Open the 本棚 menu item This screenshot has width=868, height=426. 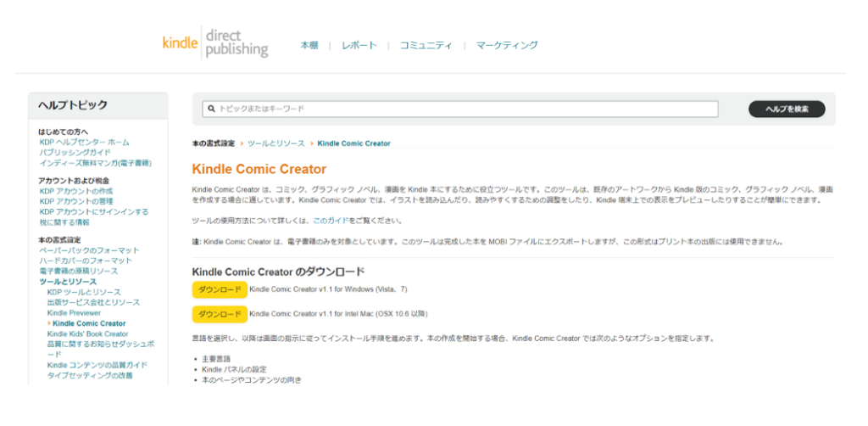tap(309, 46)
